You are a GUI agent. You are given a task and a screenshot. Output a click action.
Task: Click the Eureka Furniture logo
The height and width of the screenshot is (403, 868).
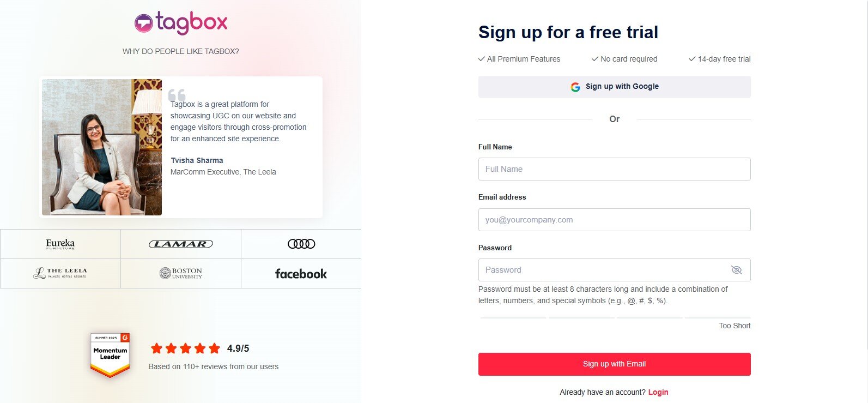pyautogui.click(x=60, y=244)
